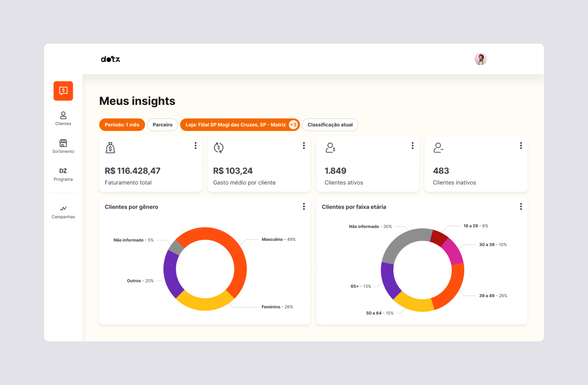This screenshot has width=588, height=385.
Task: Click the 30 a 39 - 10% label
Action: click(x=493, y=244)
